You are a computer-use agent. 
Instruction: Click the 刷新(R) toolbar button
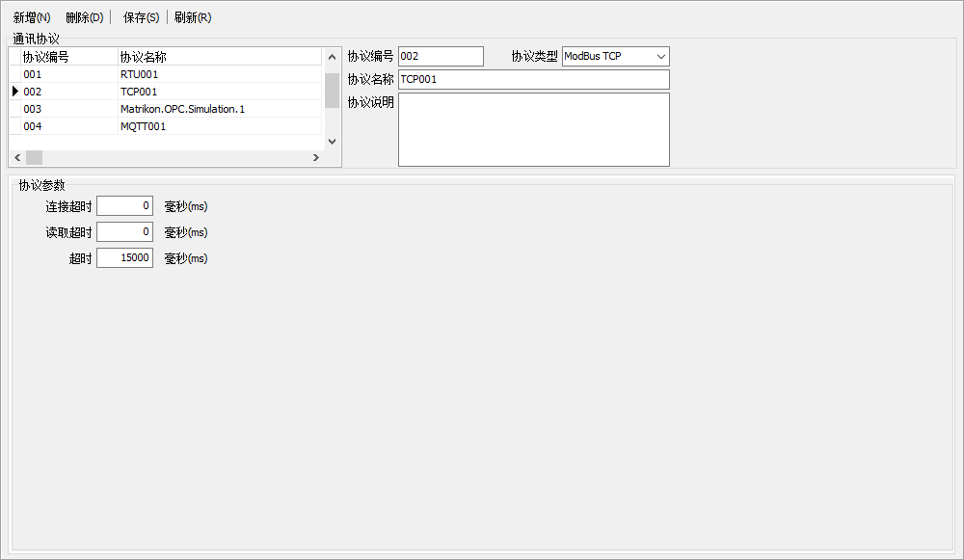(x=193, y=17)
